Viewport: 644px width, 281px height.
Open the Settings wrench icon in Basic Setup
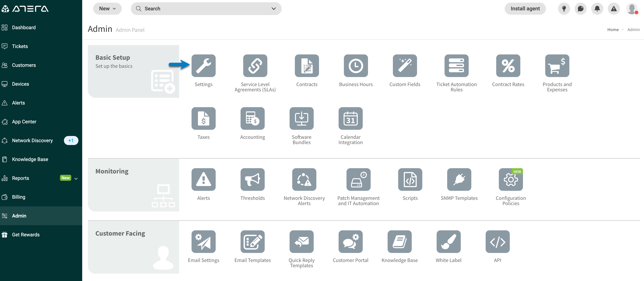[x=203, y=66]
